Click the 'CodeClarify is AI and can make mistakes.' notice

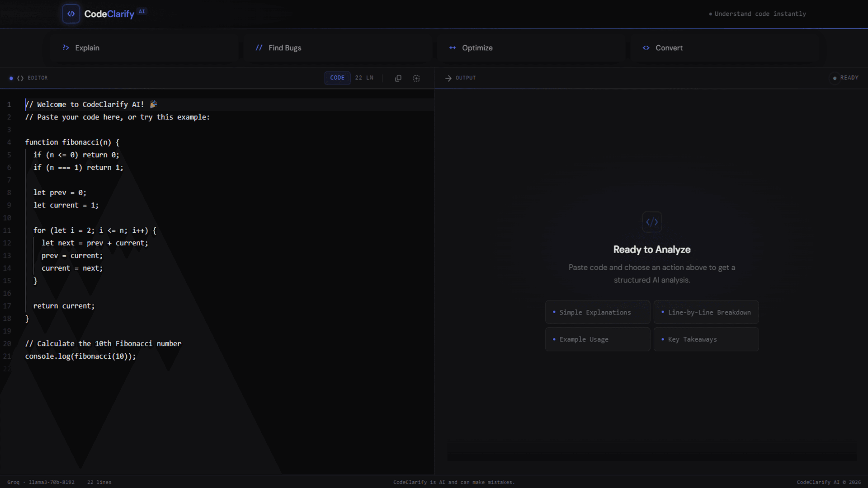(454, 482)
